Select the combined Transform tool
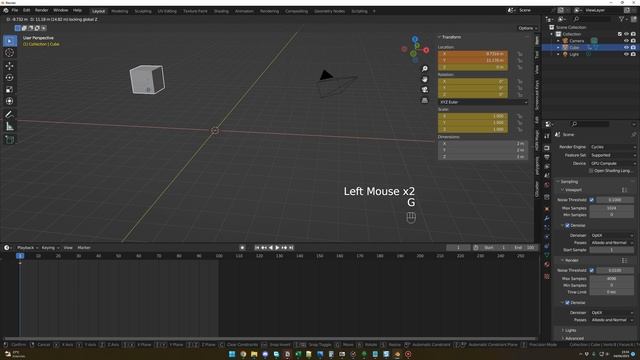 tap(10, 101)
